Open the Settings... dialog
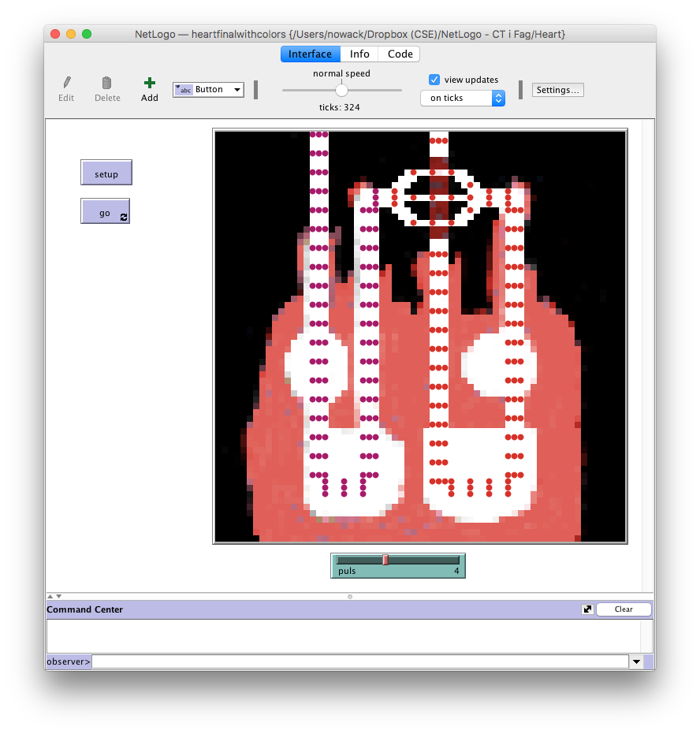The height and width of the screenshot is (734, 700). coord(558,90)
